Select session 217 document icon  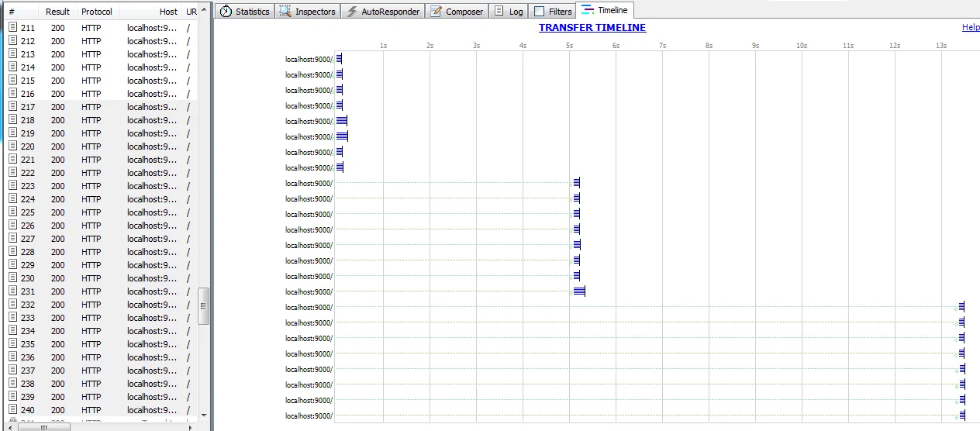tap(12, 107)
